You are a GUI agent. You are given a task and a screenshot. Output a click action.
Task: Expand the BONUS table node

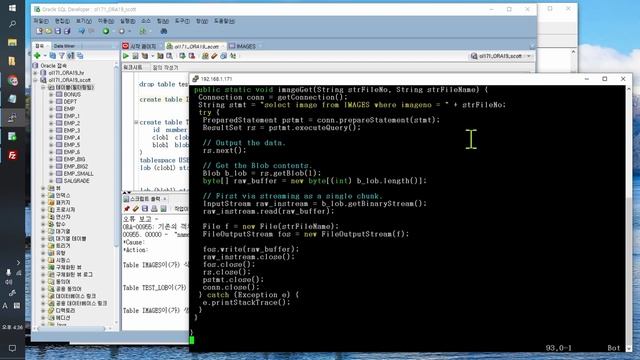click(51, 94)
